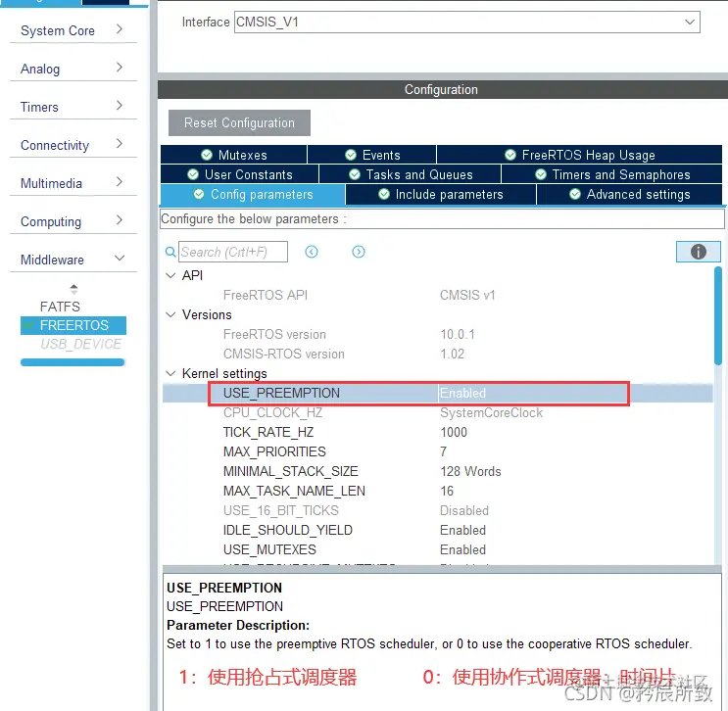This screenshot has height=711, width=728.
Task: Select the USE_16_BIT_TICKS parameter label
Action: point(281,510)
